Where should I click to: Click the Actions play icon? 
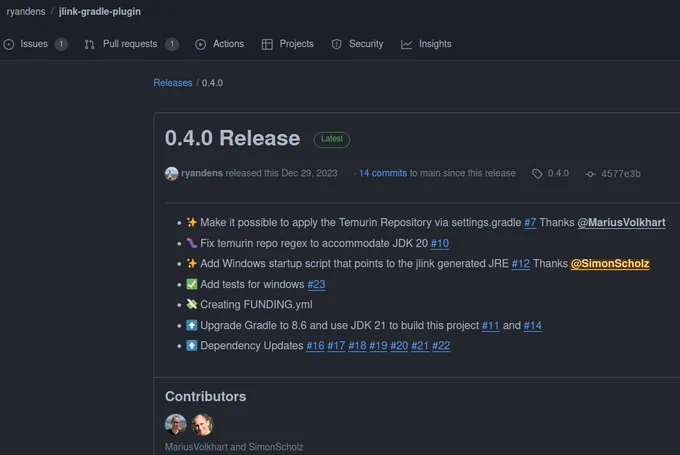(200, 44)
